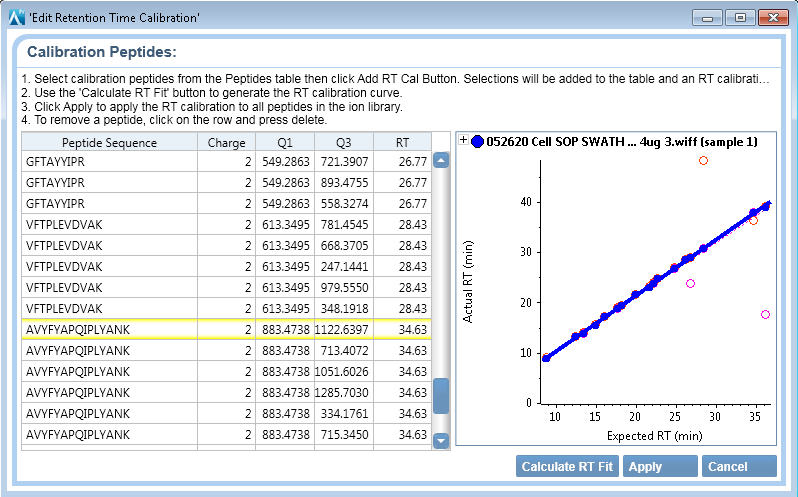
Task: Click the blue circle legend marker
Action: [x=477, y=142]
